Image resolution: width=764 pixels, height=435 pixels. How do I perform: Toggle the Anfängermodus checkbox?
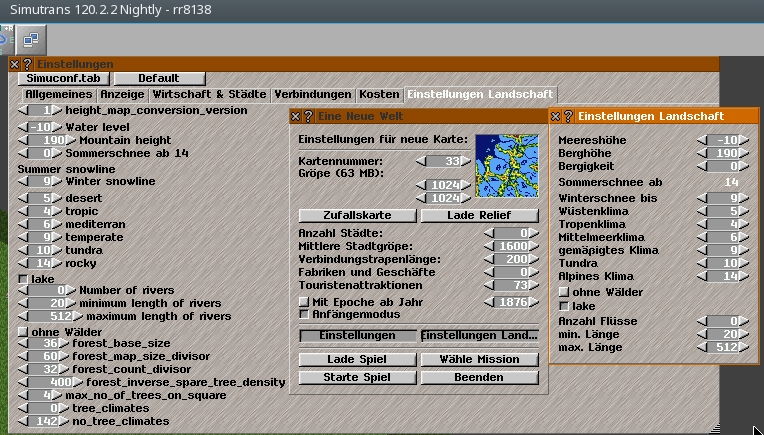304,314
